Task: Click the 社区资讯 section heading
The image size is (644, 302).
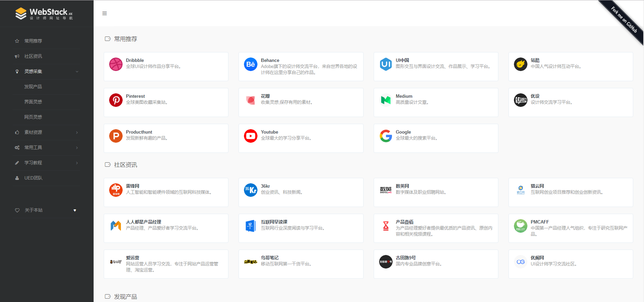Action: (125, 165)
